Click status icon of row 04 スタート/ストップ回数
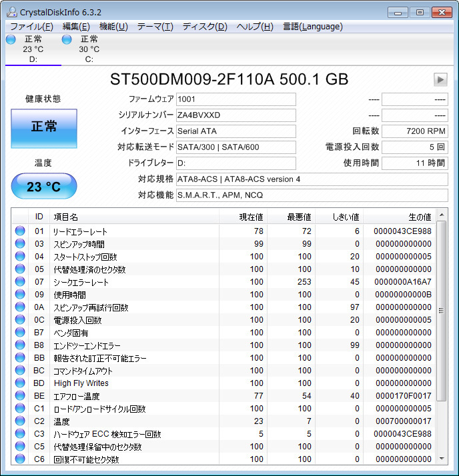Viewport: 459px width, 476px height. coord(20,256)
